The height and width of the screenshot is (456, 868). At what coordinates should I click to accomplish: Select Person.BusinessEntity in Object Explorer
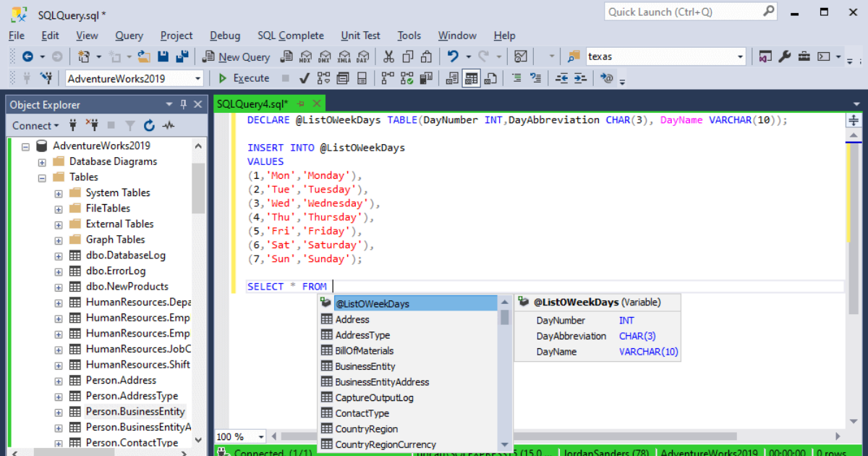(x=135, y=411)
